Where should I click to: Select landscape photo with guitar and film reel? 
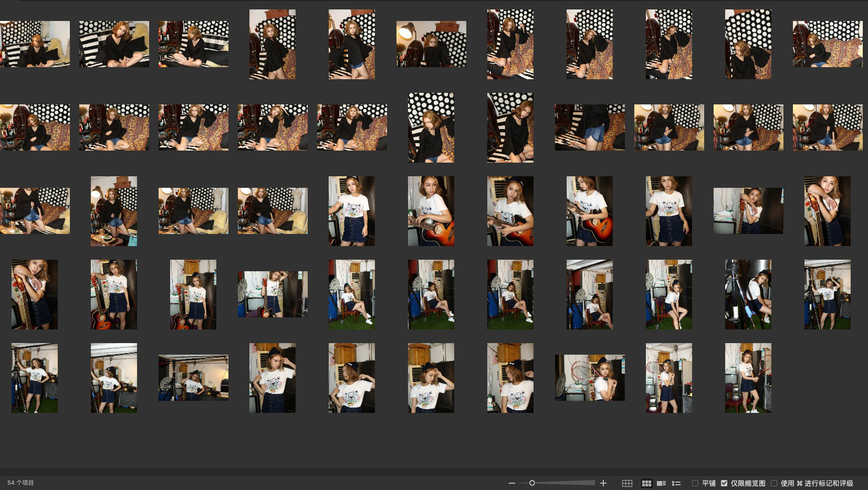pos(273,294)
